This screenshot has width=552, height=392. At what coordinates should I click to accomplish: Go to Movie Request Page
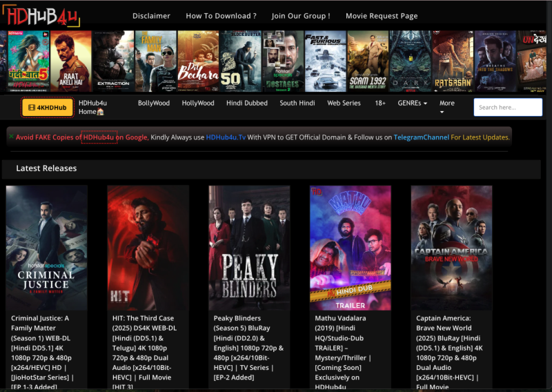(x=382, y=16)
